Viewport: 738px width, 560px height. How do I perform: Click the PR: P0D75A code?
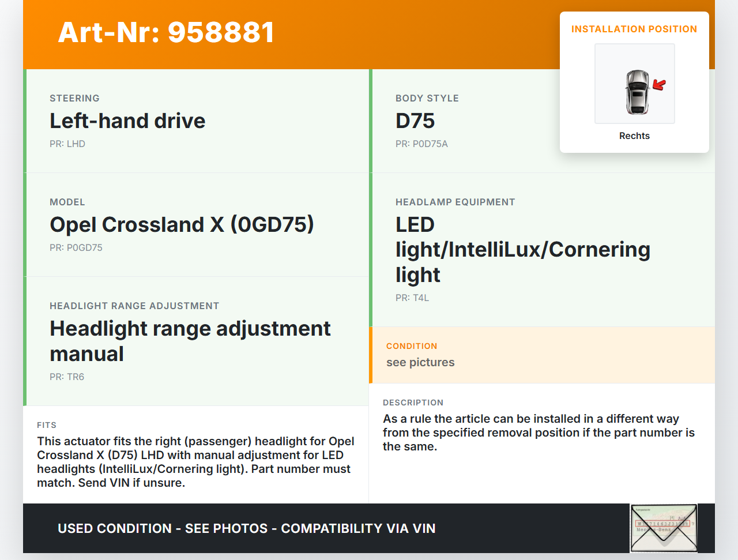421,144
